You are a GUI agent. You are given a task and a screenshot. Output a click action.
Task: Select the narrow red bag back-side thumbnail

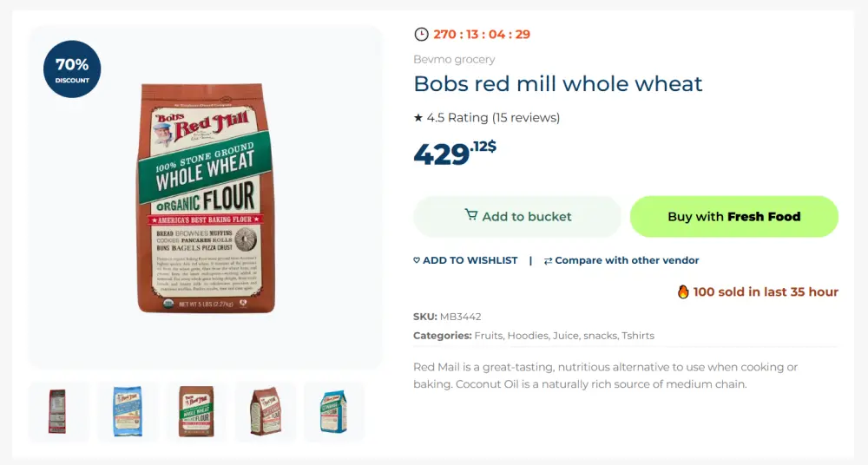pyautogui.click(x=58, y=411)
